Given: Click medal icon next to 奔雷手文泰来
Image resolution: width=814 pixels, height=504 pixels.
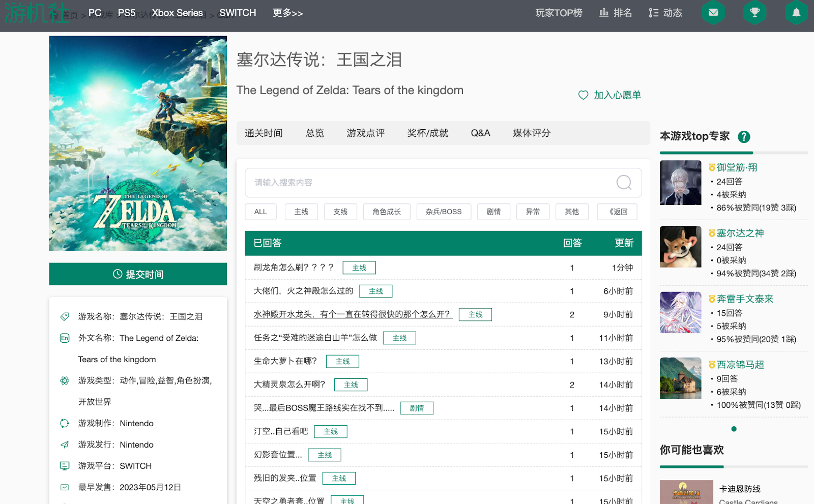Looking at the screenshot, I should (712, 299).
